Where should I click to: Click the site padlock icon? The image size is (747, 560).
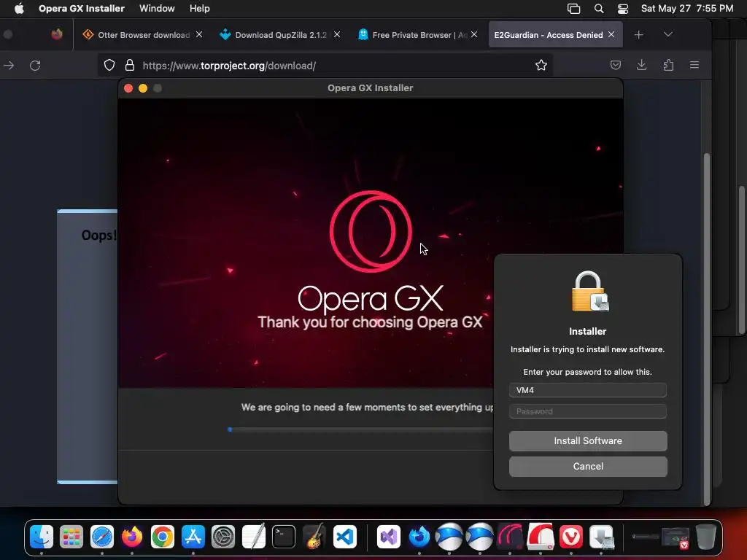[130, 65]
